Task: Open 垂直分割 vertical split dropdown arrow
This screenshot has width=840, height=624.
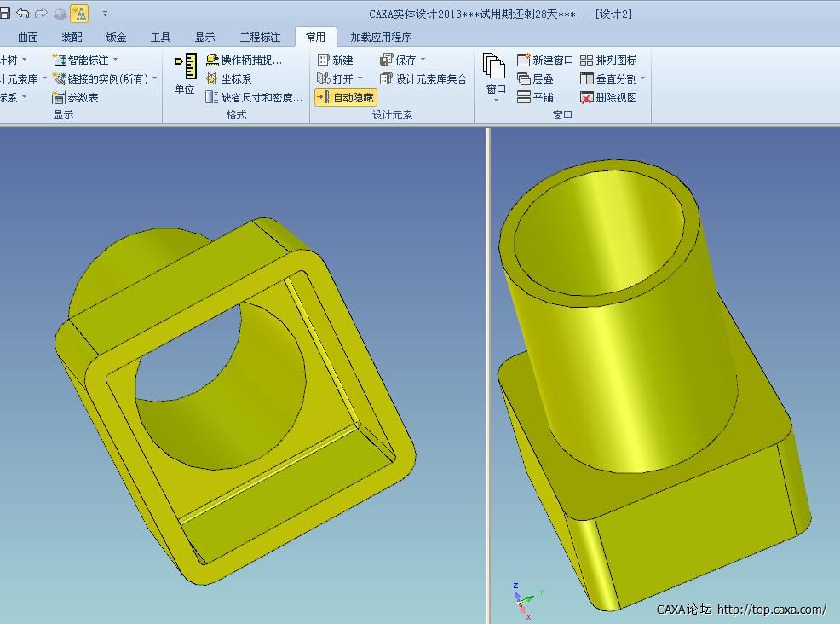Action: pos(643,79)
